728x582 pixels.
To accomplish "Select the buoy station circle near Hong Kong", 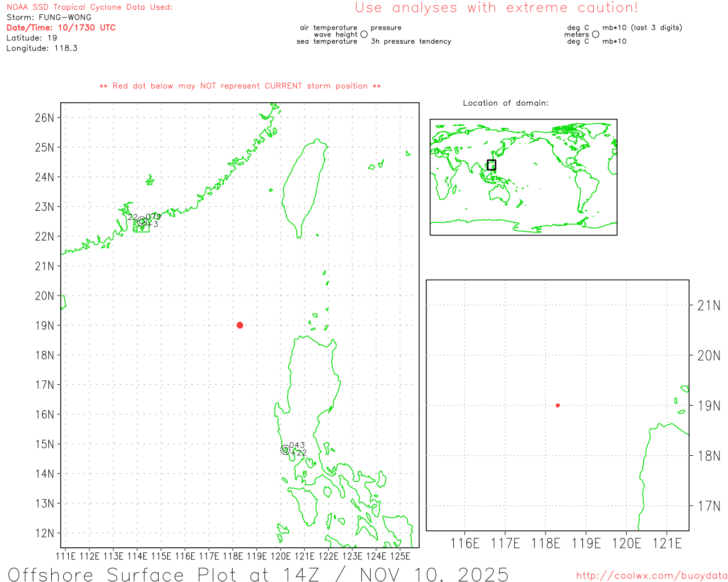I will point(142,222).
